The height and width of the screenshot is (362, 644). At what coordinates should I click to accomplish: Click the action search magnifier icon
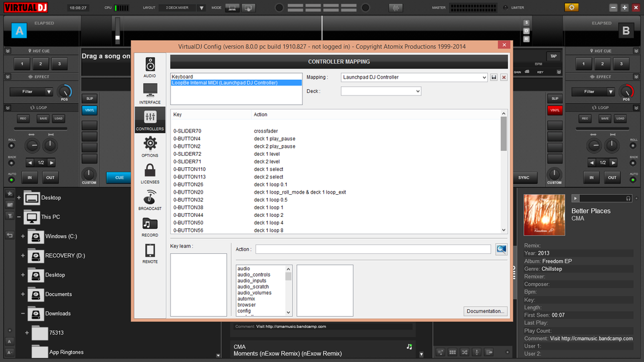501,249
